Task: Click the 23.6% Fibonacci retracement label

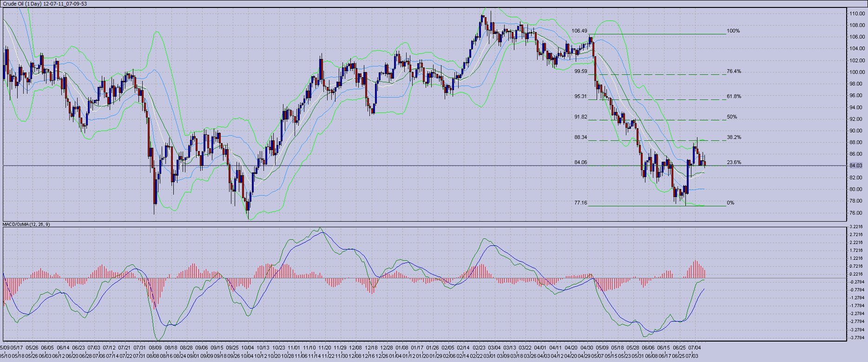Action: click(x=734, y=163)
